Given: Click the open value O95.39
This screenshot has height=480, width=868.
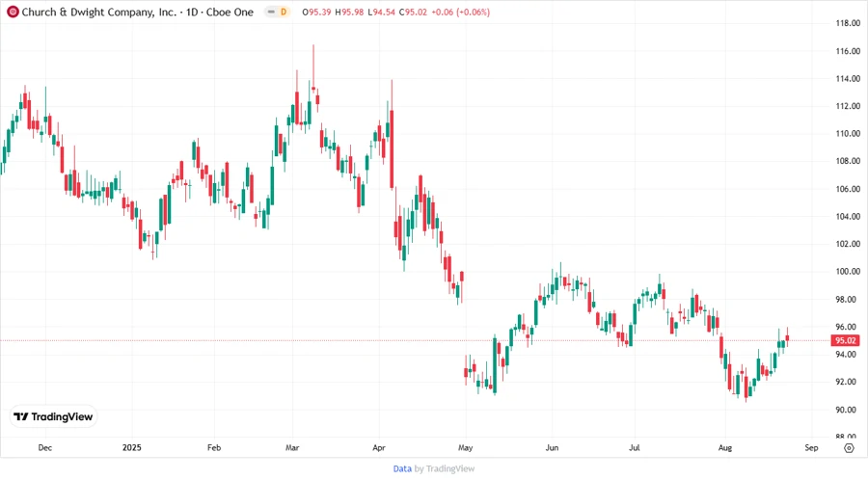Looking at the screenshot, I should point(316,13).
